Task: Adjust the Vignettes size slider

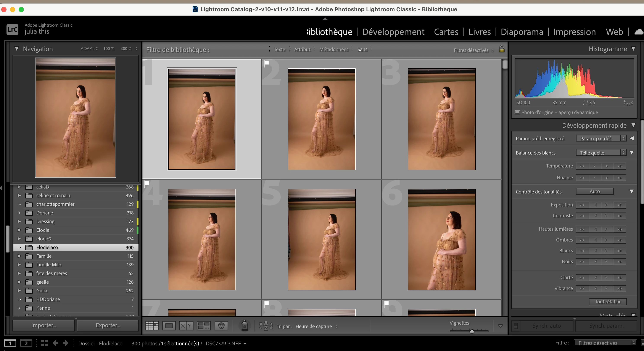Action: [472, 331]
